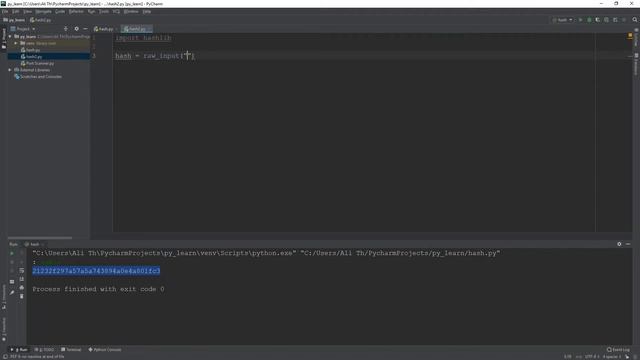Screen dimensions: 640x360
Task: Open the Run tool window bottom tab
Action: click(20, 350)
